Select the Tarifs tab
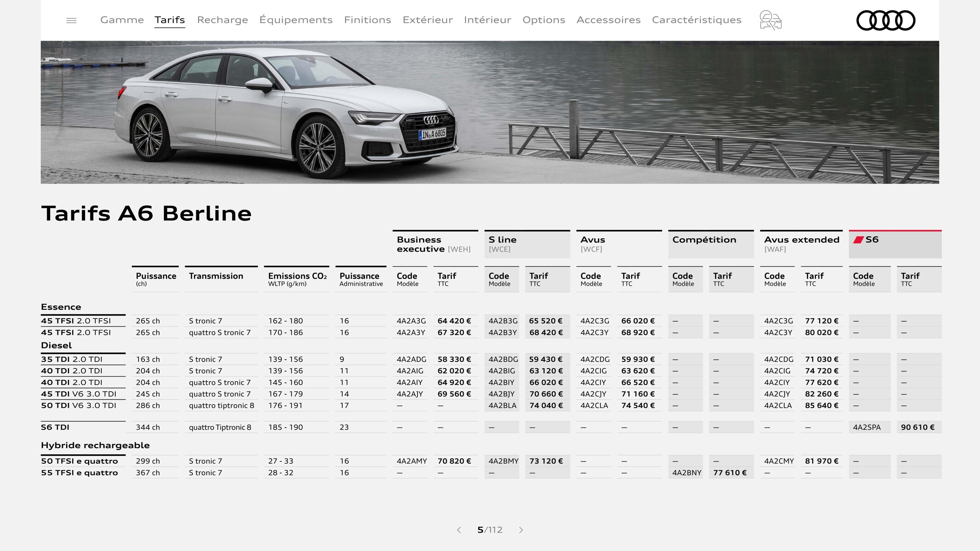The height and width of the screenshot is (551, 980). (x=170, y=20)
